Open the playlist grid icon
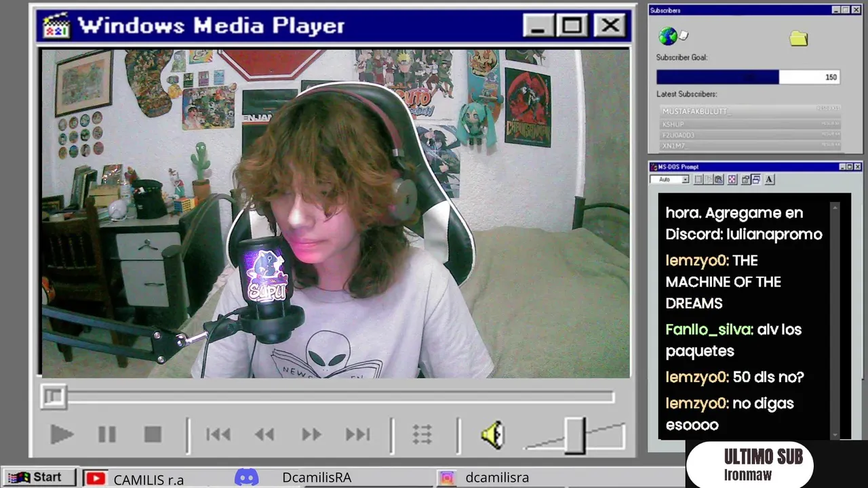 pyautogui.click(x=422, y=434)
